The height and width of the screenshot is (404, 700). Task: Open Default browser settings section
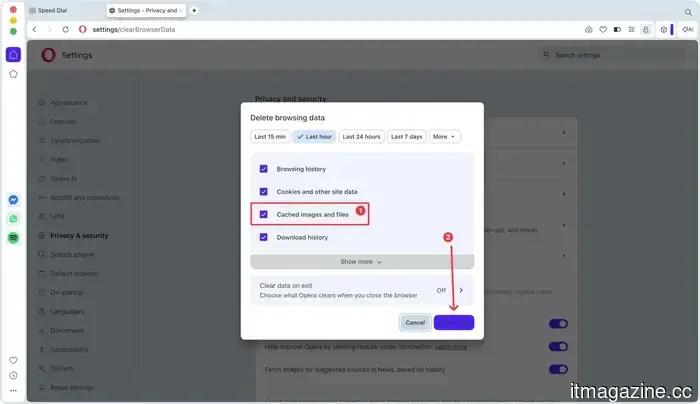pyautogui.click(x=74, y=273)
